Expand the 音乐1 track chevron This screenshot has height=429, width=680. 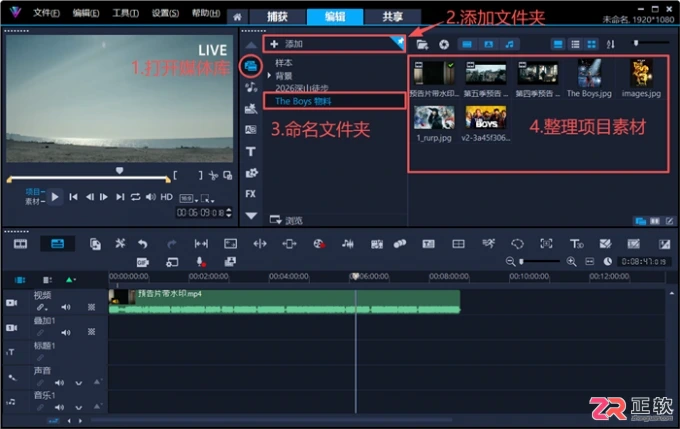click(78, 408)
